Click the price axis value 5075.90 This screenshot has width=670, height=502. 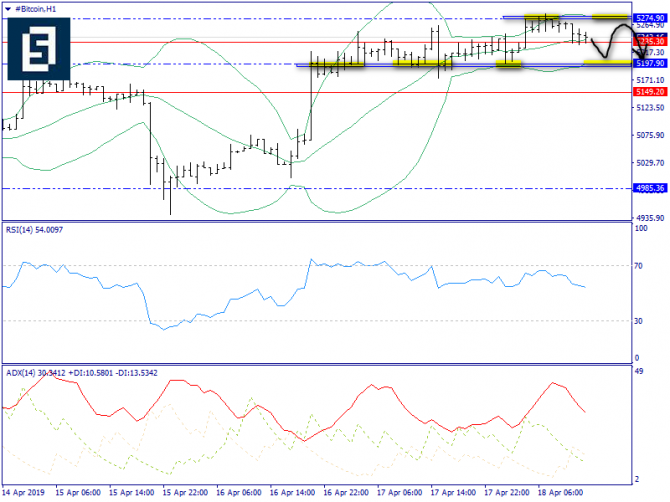pos(650,135)
